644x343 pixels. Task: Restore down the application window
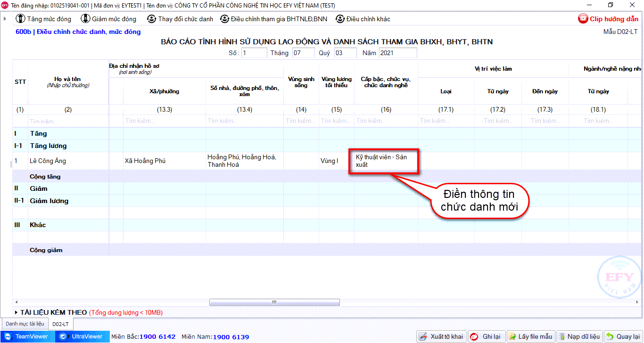[611, 5]
